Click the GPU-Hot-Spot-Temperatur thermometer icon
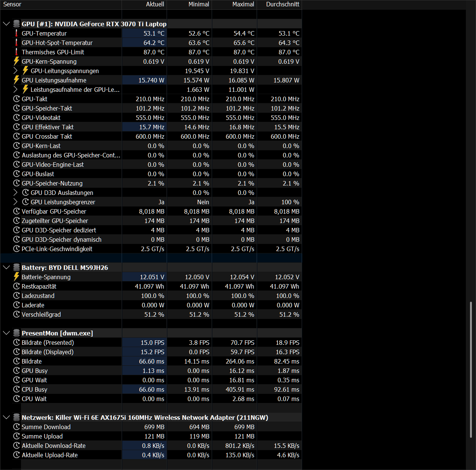This screenshot has width=476, height=470. tap(17, 43)
